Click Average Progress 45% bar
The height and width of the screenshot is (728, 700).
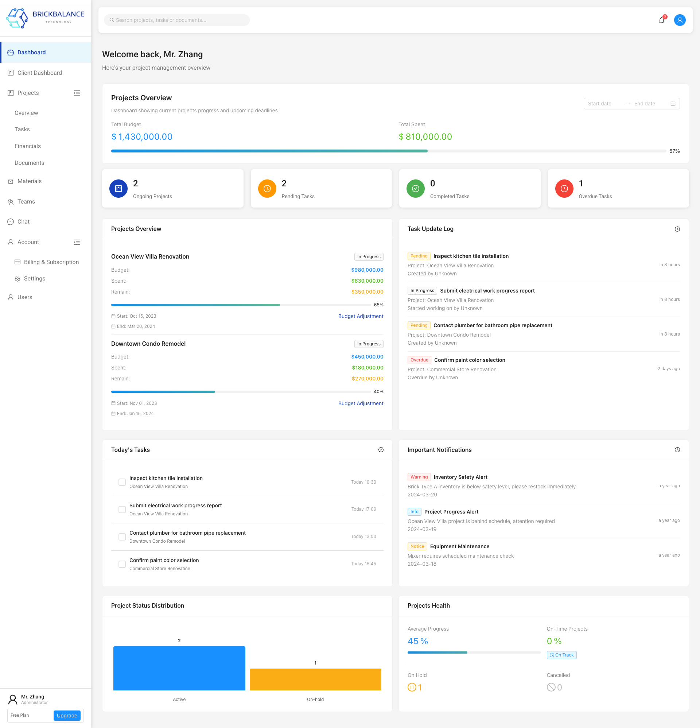pos(474,653)
